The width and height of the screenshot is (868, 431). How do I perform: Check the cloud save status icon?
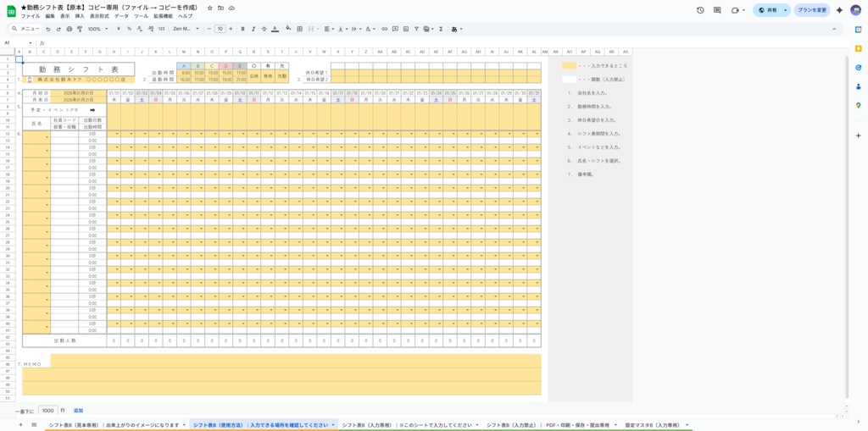coord(231,8)
